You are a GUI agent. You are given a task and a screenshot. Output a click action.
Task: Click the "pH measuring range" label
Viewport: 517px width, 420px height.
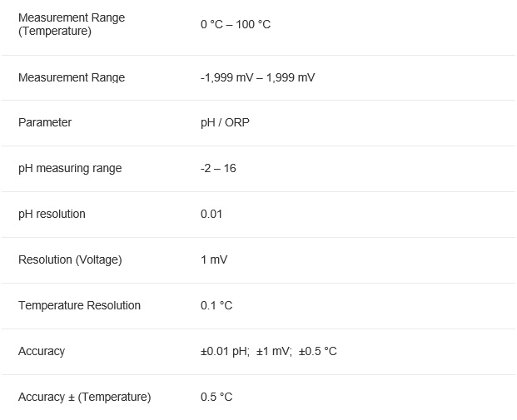coord(70,168)
